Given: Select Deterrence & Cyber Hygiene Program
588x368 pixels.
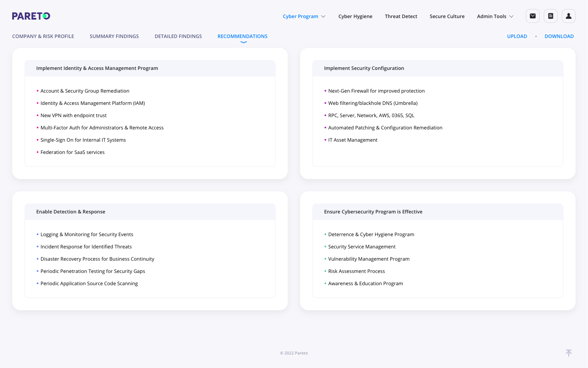Looking at the screenshot, I should coord(371,234).
